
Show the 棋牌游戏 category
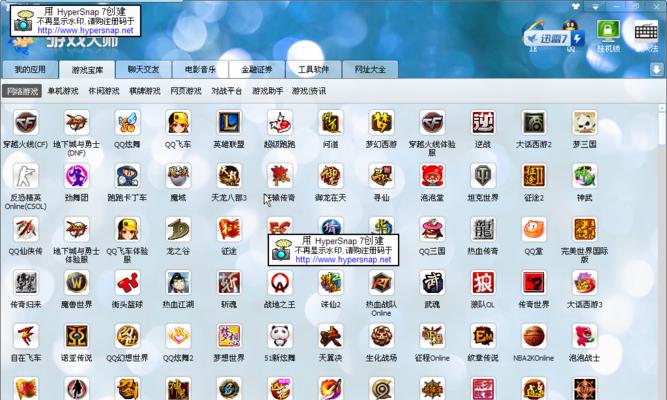point(145,91)
